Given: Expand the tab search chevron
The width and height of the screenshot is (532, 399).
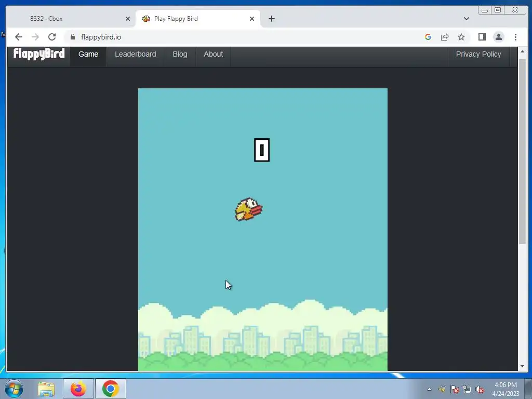Looking at the screenshot, I should pyautogui.click(x=467, y=19).
